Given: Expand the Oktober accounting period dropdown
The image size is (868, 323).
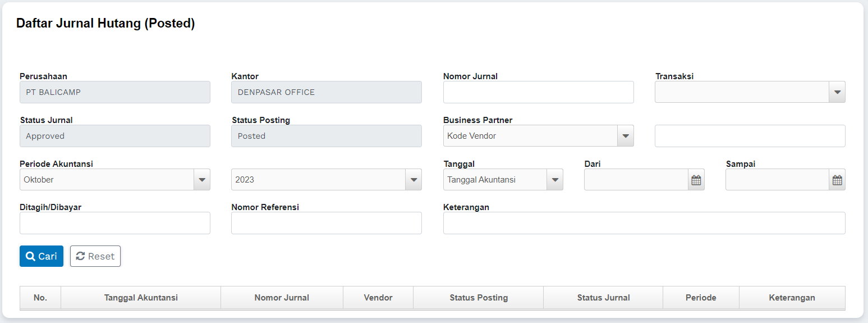Looking at the screenshot, I should [x=201, y=180].
